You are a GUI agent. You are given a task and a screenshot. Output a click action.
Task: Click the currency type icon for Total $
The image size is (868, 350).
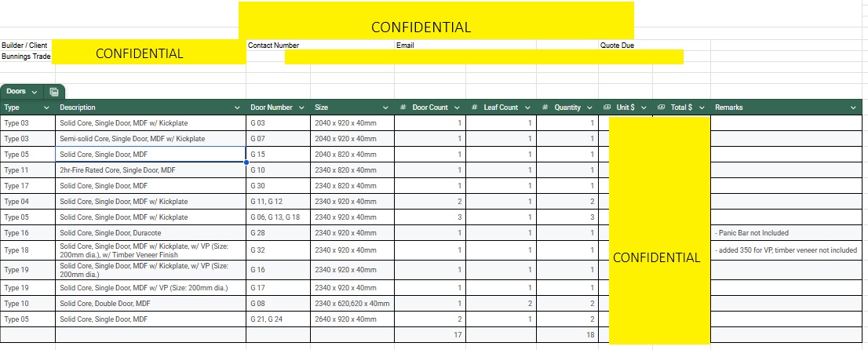tap(661, 108)
